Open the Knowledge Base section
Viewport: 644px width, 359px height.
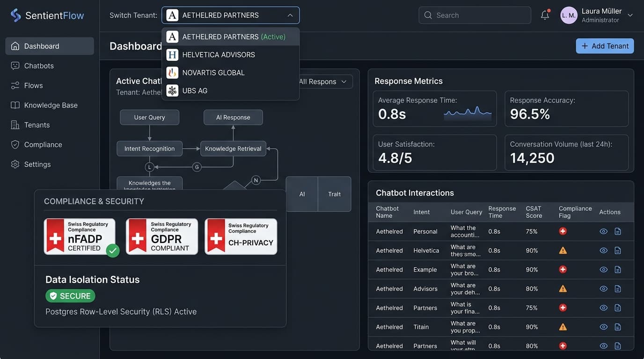tap(49, 105)
